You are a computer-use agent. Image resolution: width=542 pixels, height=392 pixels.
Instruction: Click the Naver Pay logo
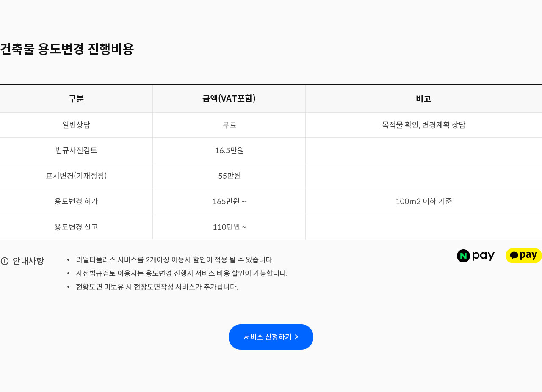tap(476, 256)
